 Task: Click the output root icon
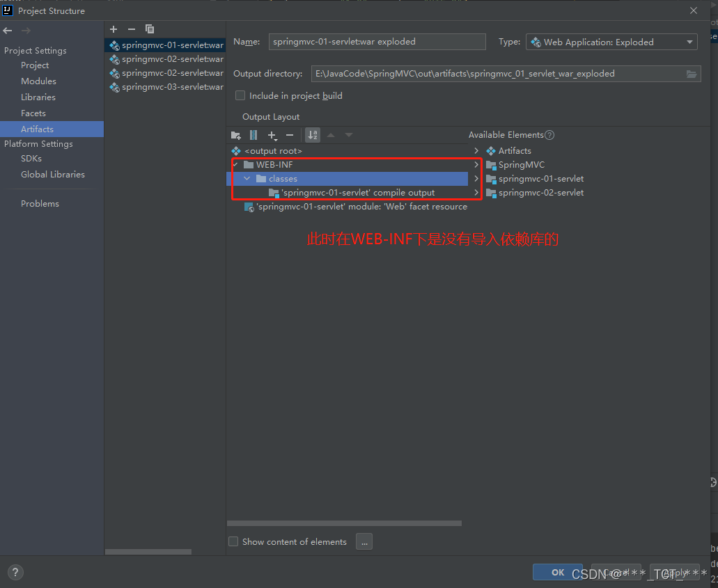pyautogui.click(x=236, y=151)
